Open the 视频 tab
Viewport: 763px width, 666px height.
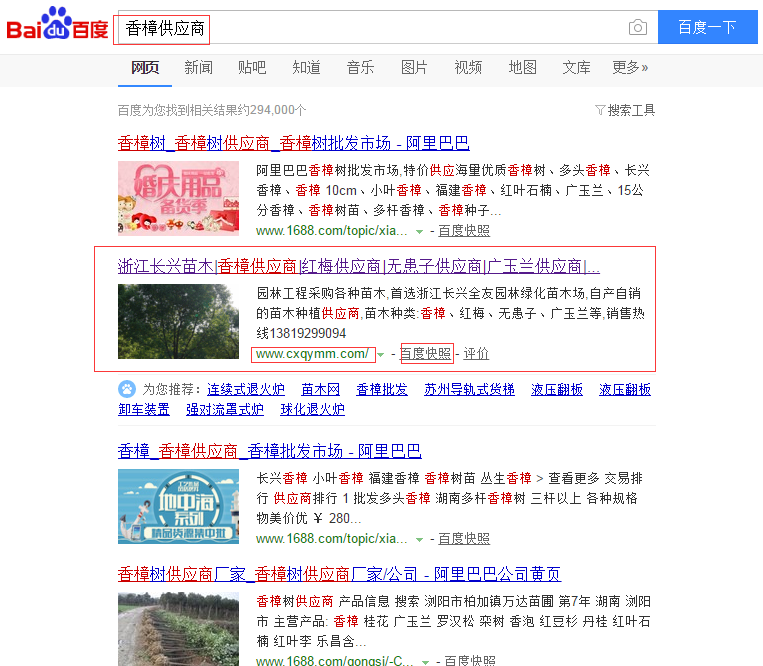(x=468, y=68)
